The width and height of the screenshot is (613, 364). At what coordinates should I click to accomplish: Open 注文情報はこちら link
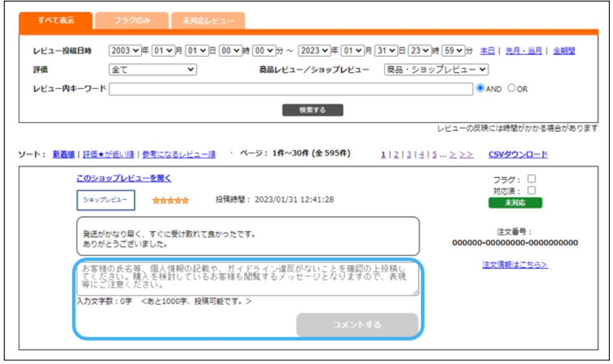[515, 265]
